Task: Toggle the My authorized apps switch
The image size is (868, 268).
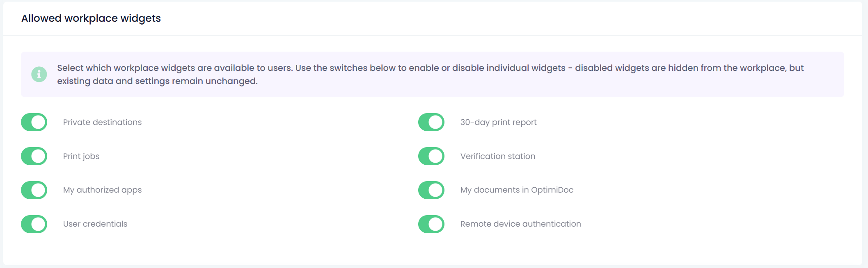Action: 34,190
